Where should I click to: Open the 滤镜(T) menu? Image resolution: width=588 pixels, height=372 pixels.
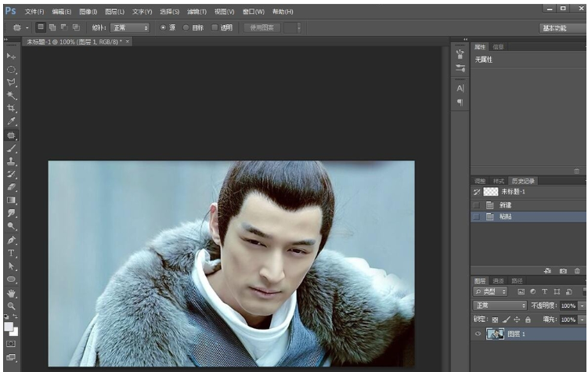coord(197,12)
